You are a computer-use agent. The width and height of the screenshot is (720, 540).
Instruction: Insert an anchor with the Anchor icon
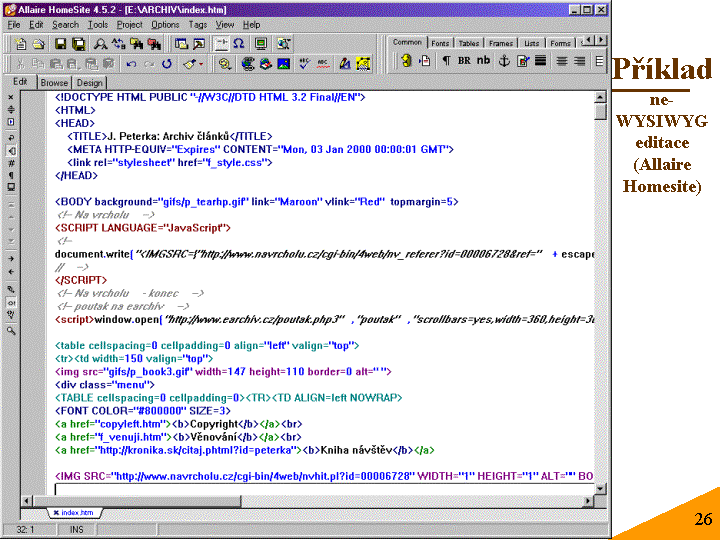click(x=504, y=61)
